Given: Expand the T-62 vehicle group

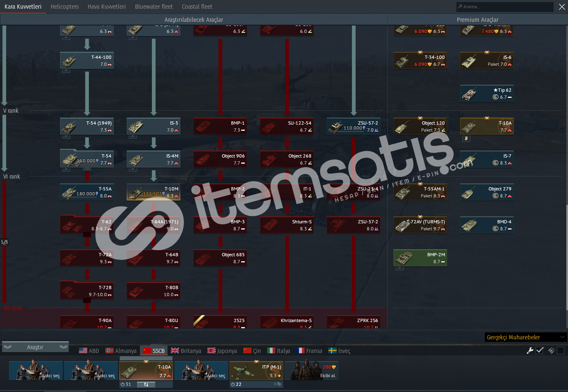Looking at the screenshot, I should click(87, 235).
